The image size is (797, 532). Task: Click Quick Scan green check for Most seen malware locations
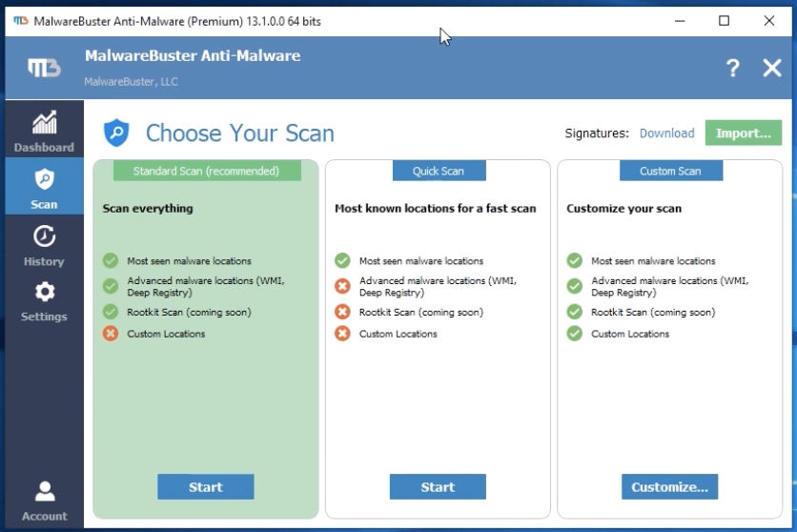pos(342,260)
